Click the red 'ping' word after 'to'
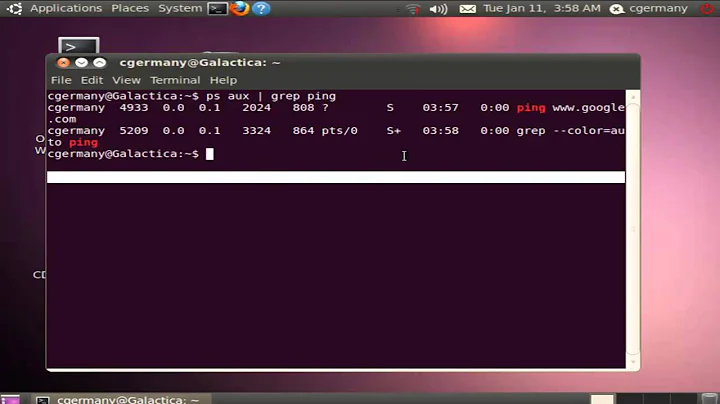Viewport: 720px width, 404px height. pos(83,142)
